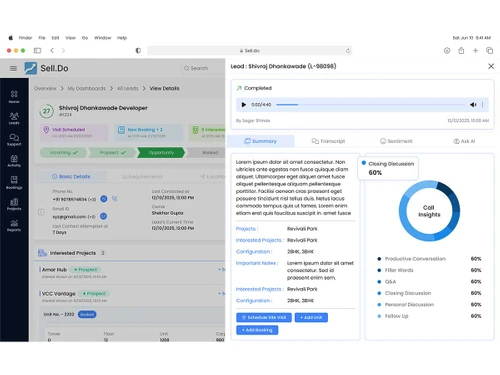Switch to the Sentiment tab
This screenshot has height=375, width=500.
[x=396, y=141]
